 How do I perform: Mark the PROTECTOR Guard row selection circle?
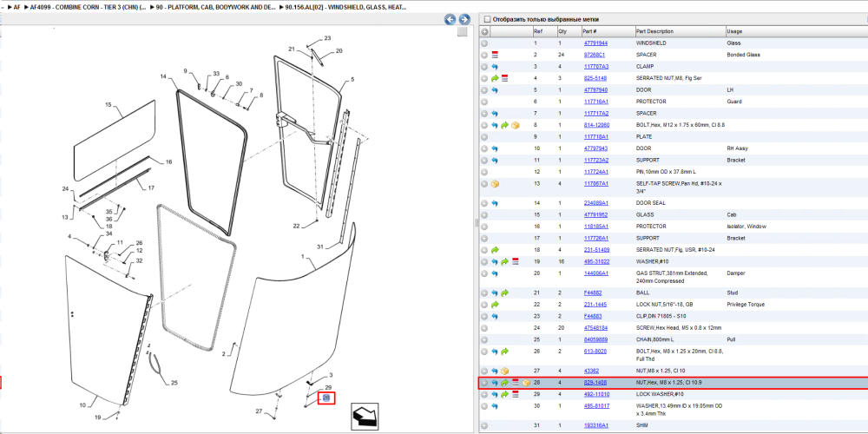click(x=484, y=102)
